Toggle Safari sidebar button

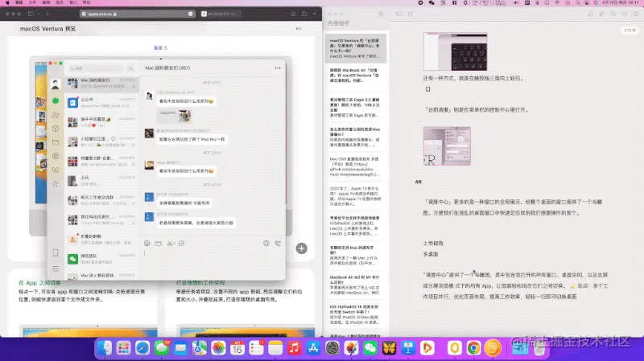[31, 14]
